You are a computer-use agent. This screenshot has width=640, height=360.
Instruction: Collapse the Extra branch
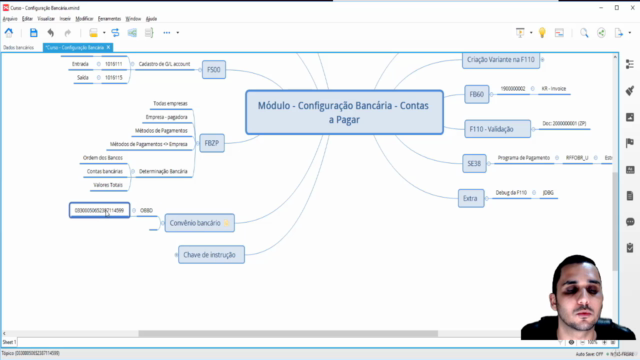[487, 199]
